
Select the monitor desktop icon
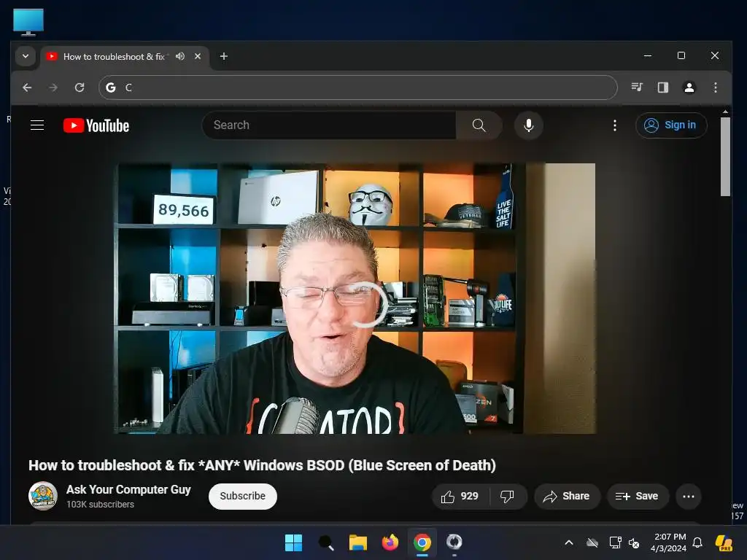(28, 22)
